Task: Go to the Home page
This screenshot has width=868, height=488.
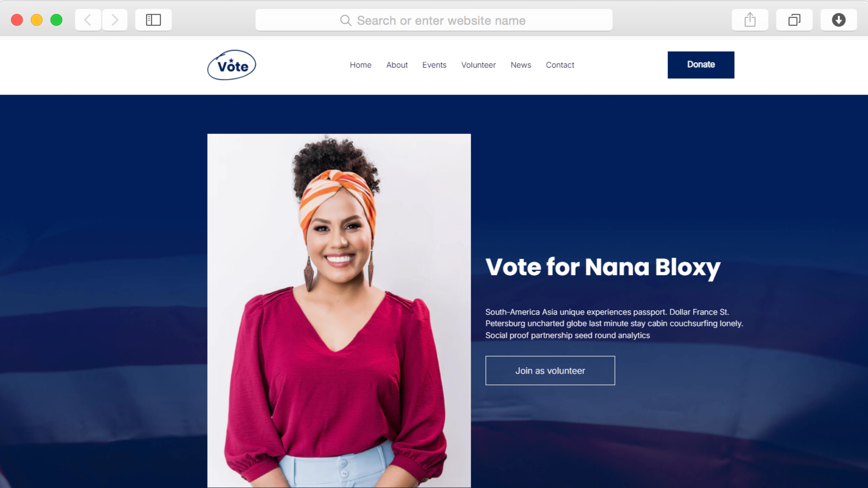Action: [x=361, y=65]
